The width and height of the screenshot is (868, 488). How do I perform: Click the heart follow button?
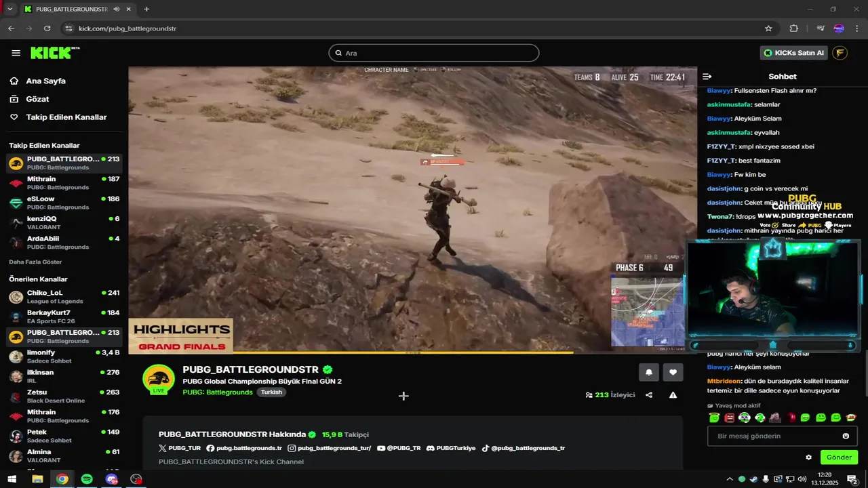coord(673,372)
